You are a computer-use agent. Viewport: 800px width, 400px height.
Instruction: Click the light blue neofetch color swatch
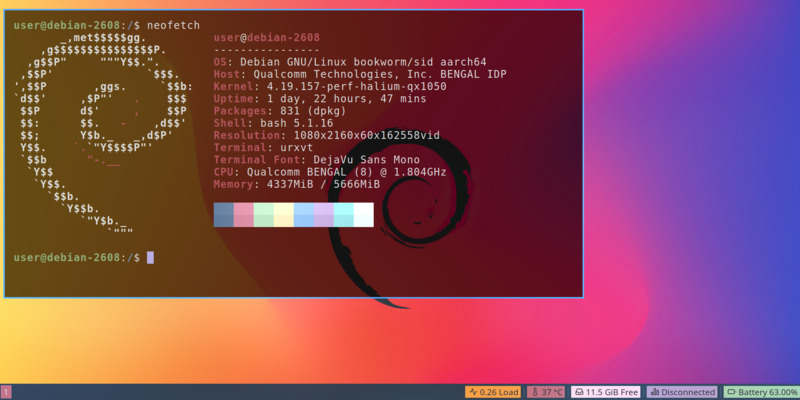[304, 215]
